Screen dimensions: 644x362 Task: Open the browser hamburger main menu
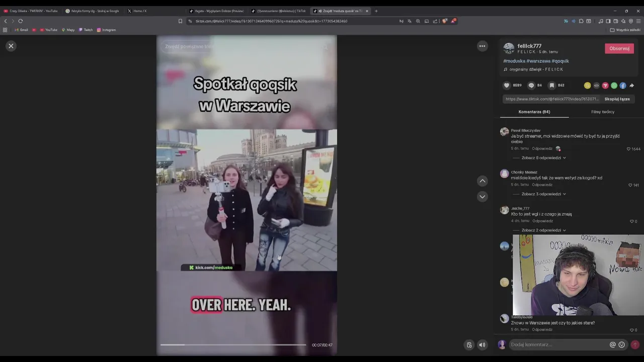[638, 21]
